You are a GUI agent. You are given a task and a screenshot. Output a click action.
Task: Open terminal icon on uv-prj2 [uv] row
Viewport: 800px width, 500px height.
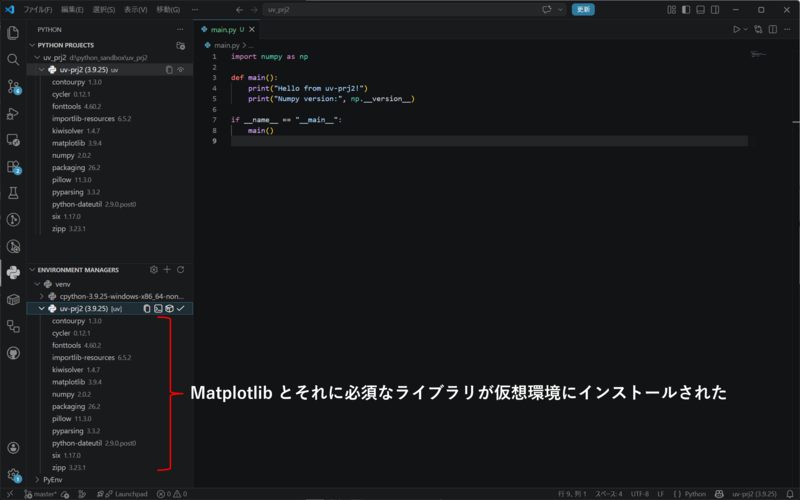(x=158, y=309)
